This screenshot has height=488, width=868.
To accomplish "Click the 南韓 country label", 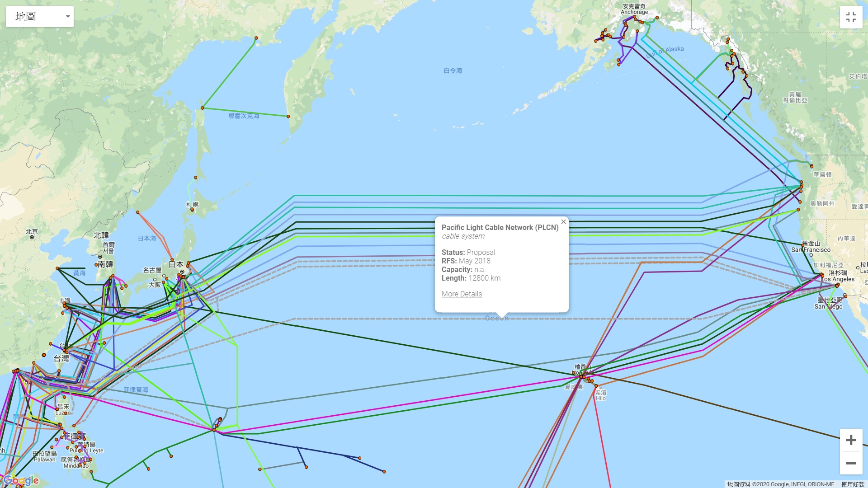I will [x=105, y=264].
